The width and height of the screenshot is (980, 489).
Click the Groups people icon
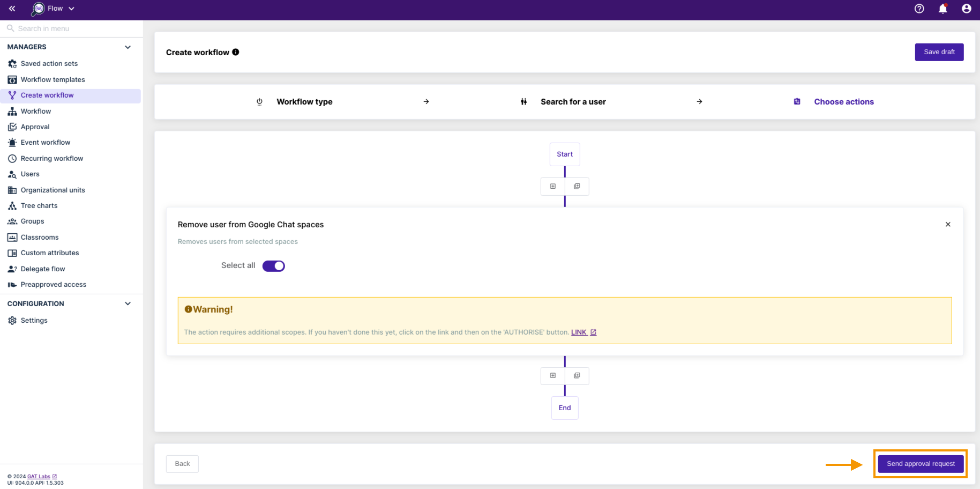tap(12, 221)
